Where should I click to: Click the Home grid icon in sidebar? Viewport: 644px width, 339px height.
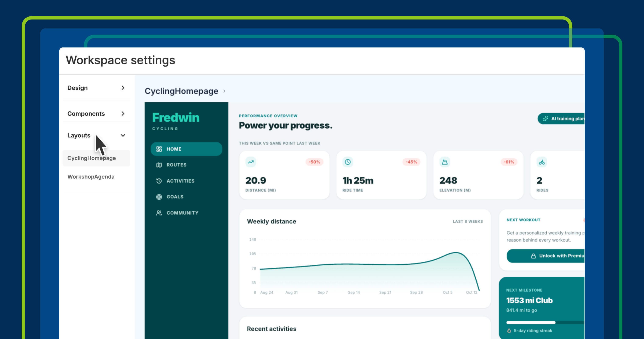(159, 149)
